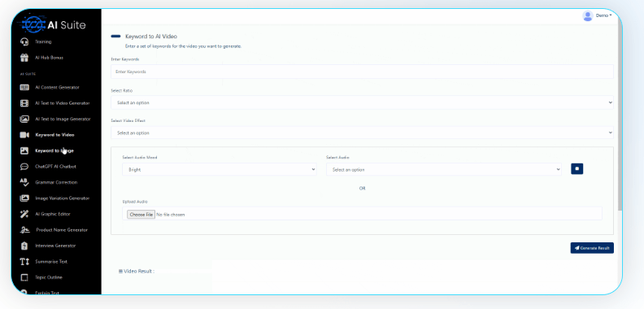This screenshot has width=644, height=309.
Task: Open AI Graphic Editor tool
Action: (x=53, y=214)
